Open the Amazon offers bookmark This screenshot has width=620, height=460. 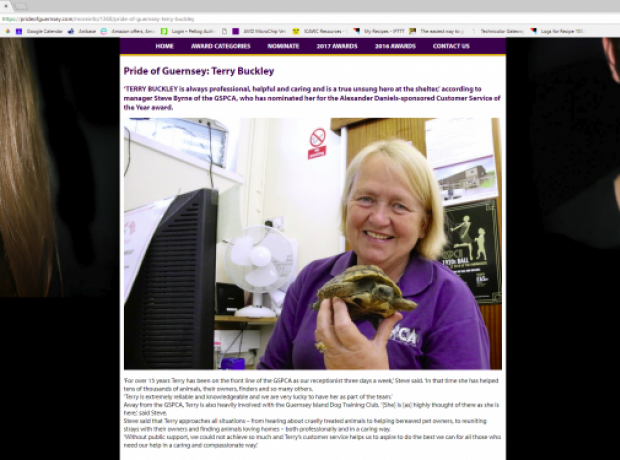pos(129,31)
